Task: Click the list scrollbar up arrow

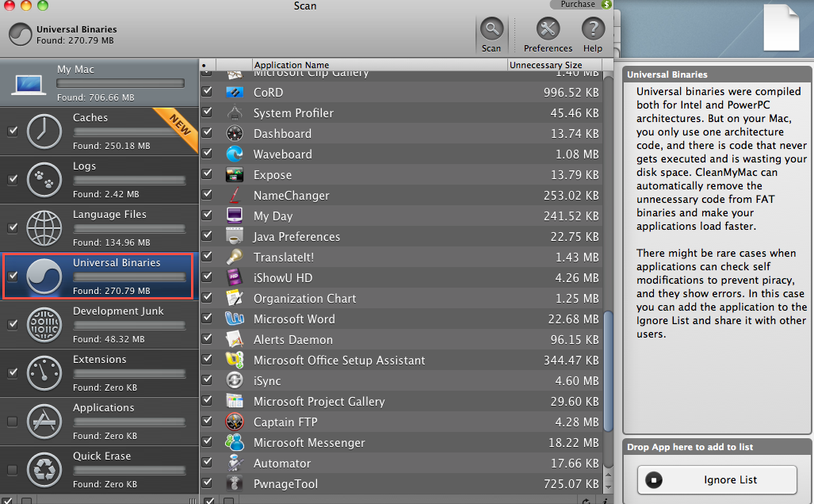Action: coord(609,475)
